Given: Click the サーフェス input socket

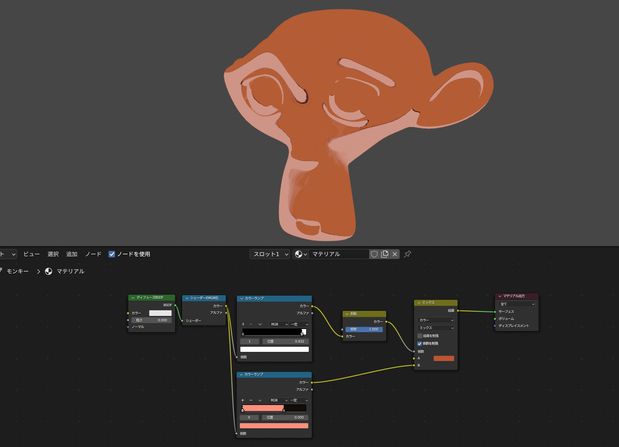Looking at the screenshot, I should [495, 312].
